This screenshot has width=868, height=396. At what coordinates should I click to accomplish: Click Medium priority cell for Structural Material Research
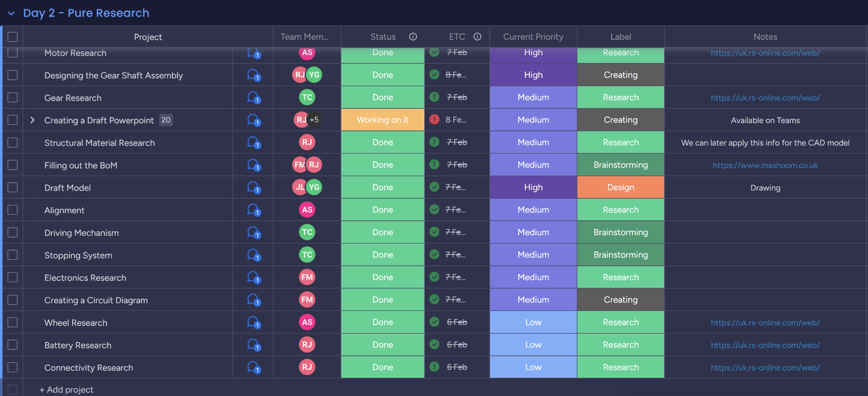(x=533, y=142)
